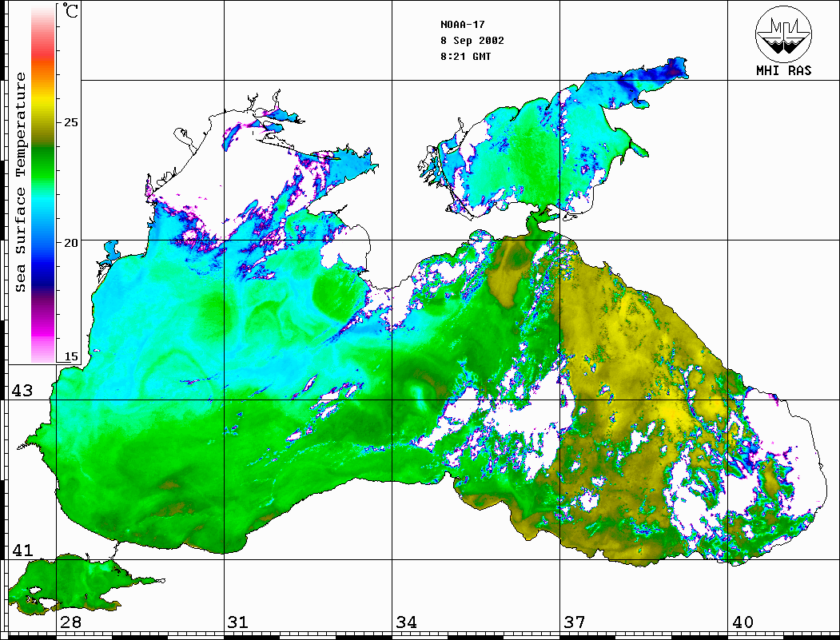This screenshot has width=840, height=640.
Task: Click the 25 value on temperature scale
Action: pos(70,122)
